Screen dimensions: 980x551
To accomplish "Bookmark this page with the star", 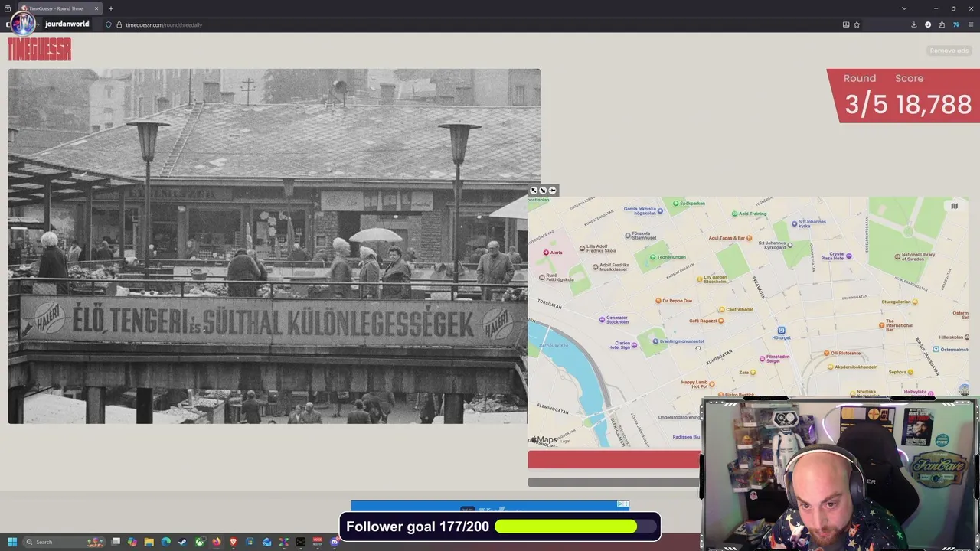I will pyautogui.click(x=857, y=24).
